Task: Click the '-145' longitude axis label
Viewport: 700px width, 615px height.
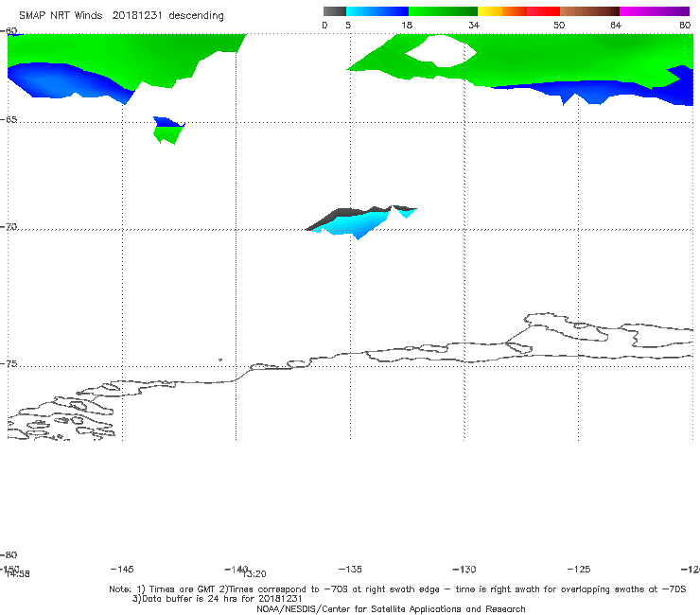Action: 122,570
